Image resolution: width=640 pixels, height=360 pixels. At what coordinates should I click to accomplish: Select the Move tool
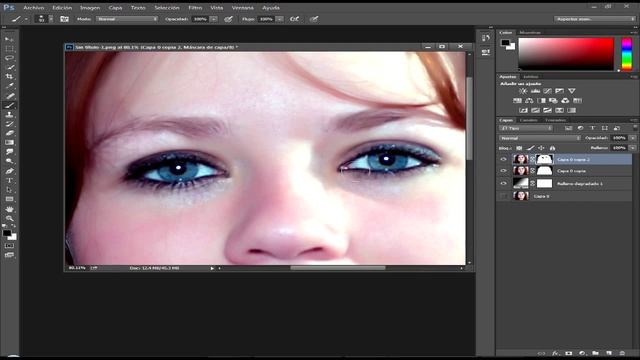(9, 39)
